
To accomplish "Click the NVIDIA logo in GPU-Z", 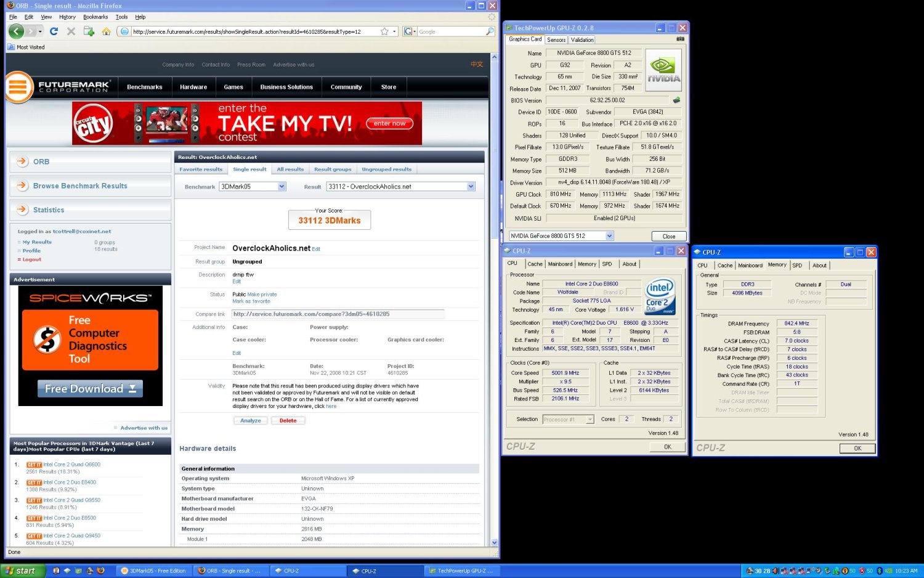I will pos(663,70).
